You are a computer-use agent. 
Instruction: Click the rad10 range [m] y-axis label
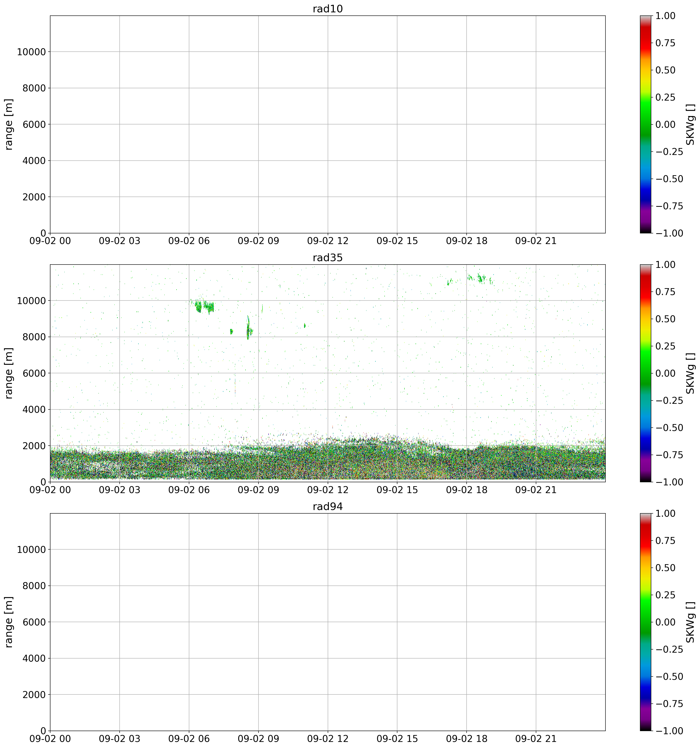click(x=9, y=124)
